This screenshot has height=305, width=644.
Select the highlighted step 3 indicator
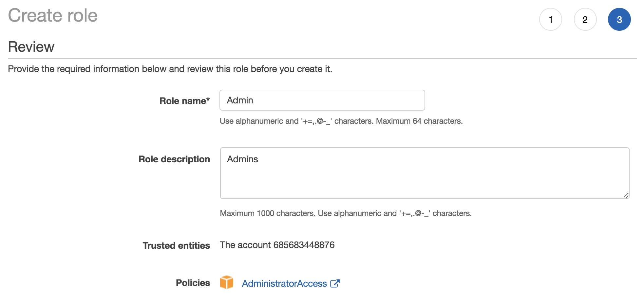pyautogui.click(x=619, y=20)
